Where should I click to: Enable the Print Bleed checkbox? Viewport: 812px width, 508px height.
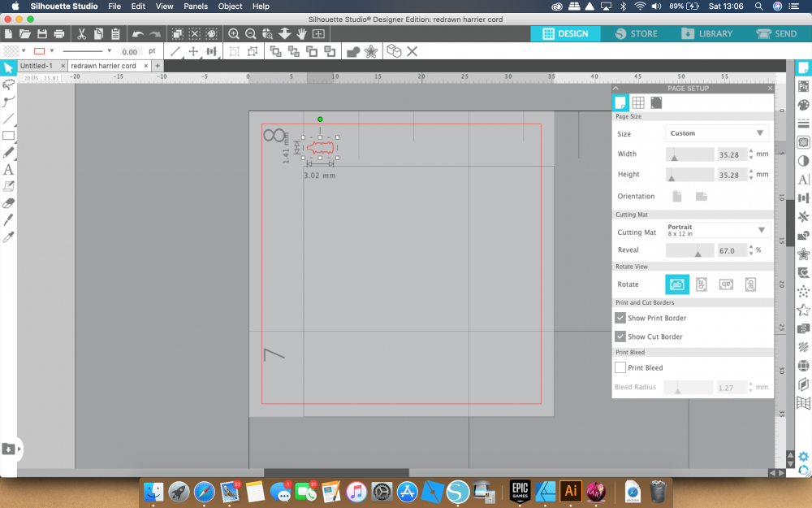coord(620,367)
